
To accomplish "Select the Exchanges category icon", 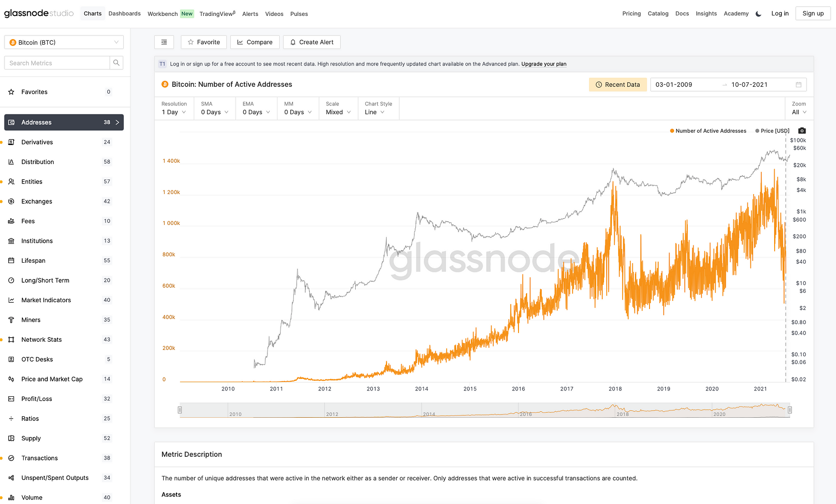I will [11, 201].
